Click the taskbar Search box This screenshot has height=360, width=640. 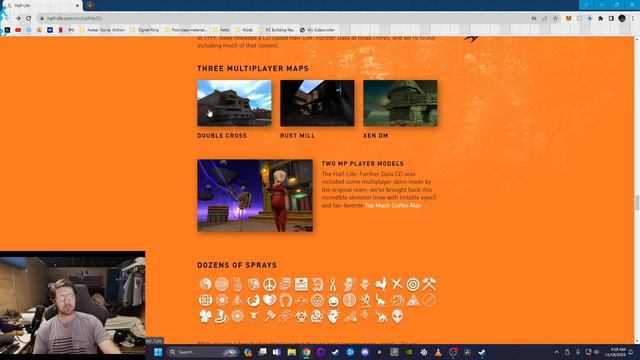(203, 352)
